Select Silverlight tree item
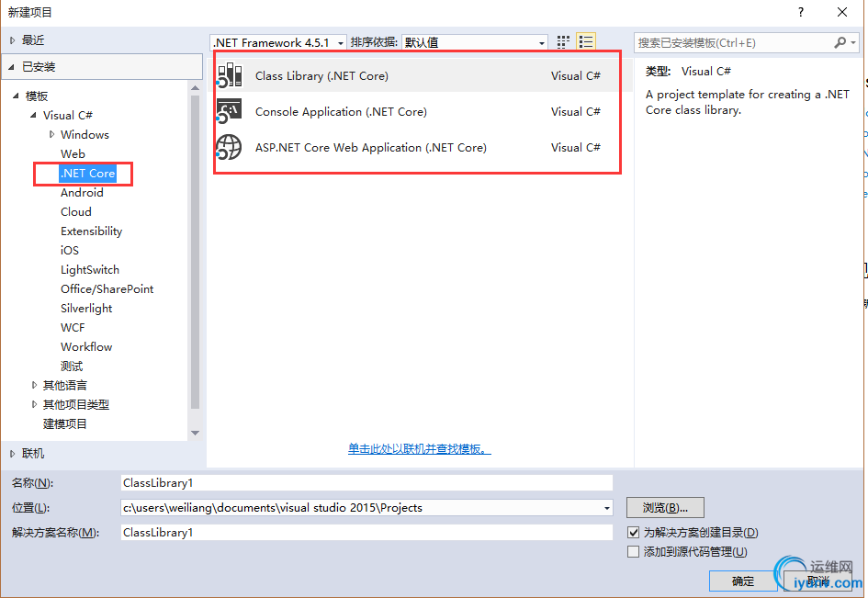Viewport: 868px width, 598px height. [x=86, y=309]
